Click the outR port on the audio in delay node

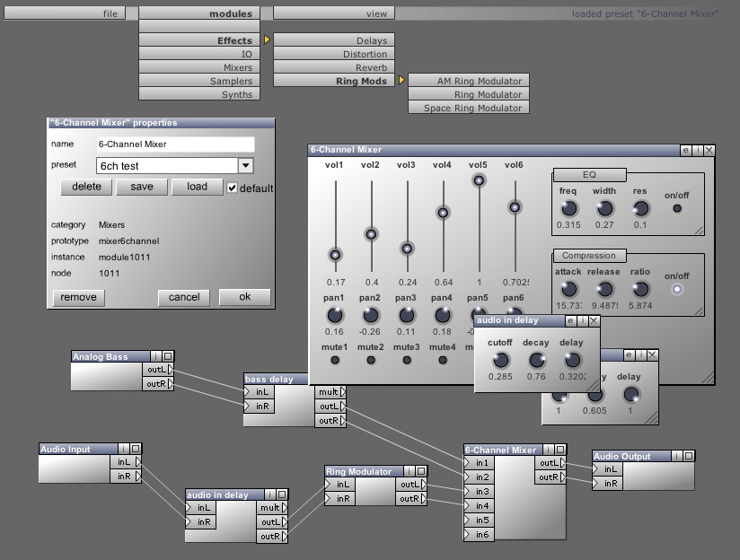coord(272,537)
